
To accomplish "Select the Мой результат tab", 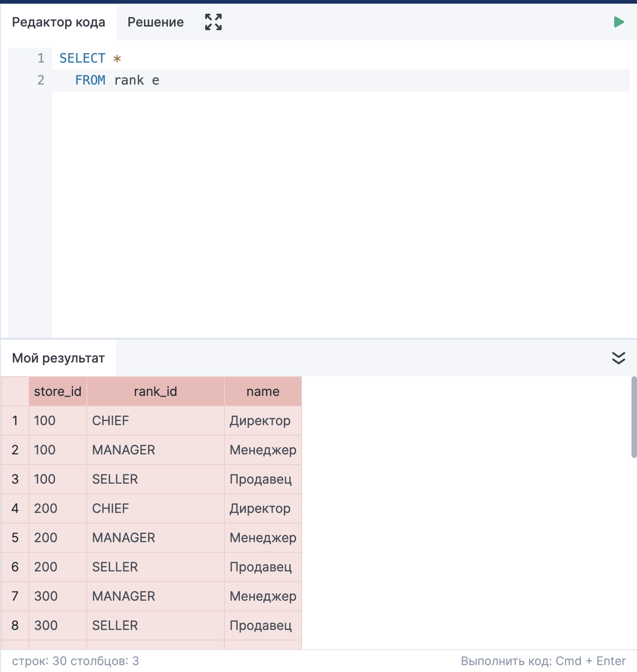I will (58, 358).
